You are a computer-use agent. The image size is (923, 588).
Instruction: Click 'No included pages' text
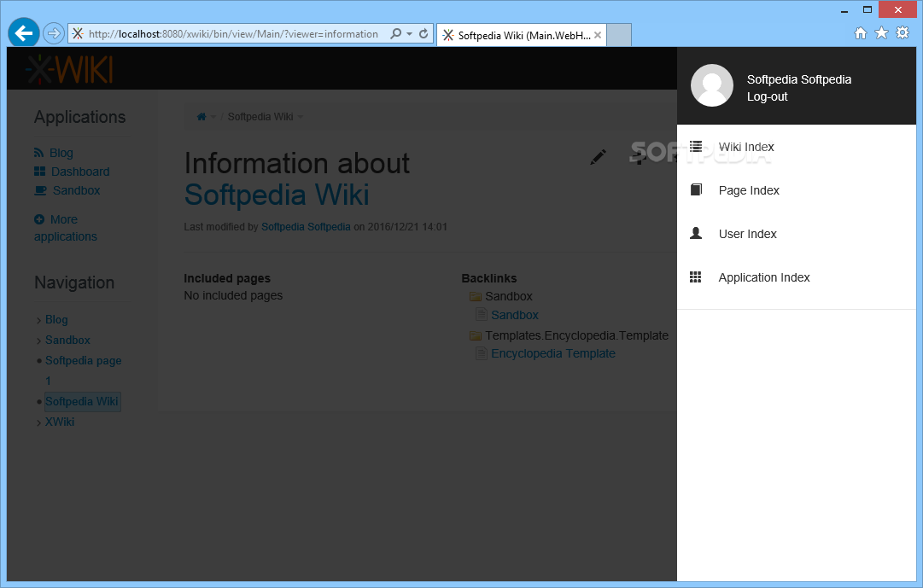[x=233, y=295]
